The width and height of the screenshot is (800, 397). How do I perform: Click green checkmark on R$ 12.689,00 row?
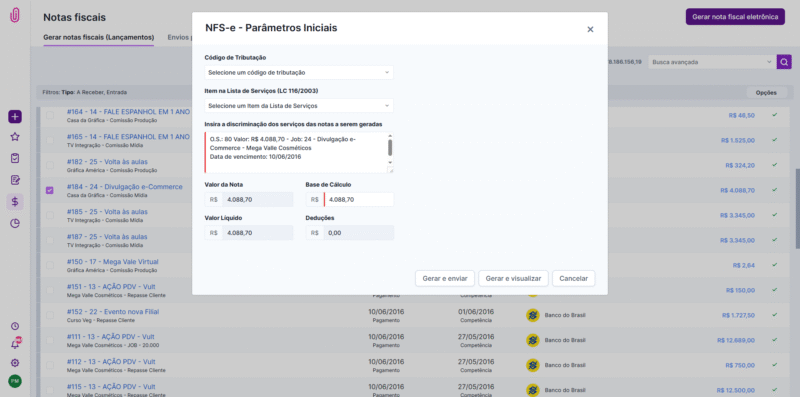[x=774, y=340]
